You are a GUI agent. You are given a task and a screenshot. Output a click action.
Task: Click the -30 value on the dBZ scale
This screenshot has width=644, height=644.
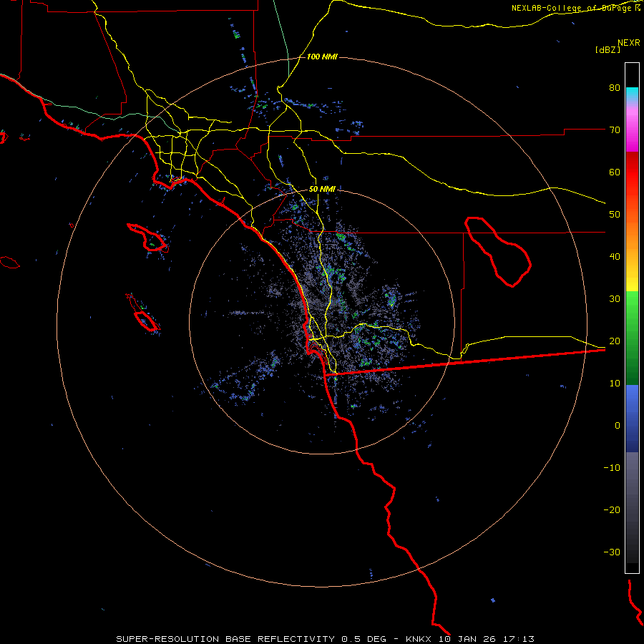coord(612,552)
